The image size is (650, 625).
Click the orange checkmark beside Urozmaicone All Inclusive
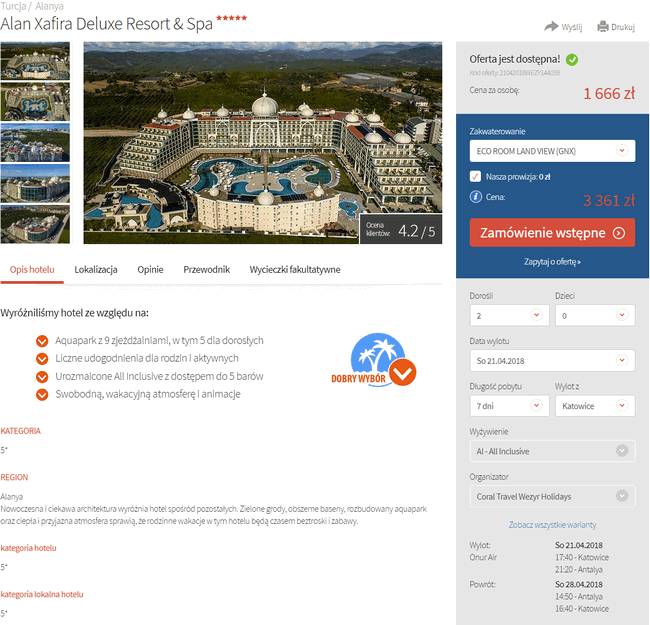(x=42, y=376)
